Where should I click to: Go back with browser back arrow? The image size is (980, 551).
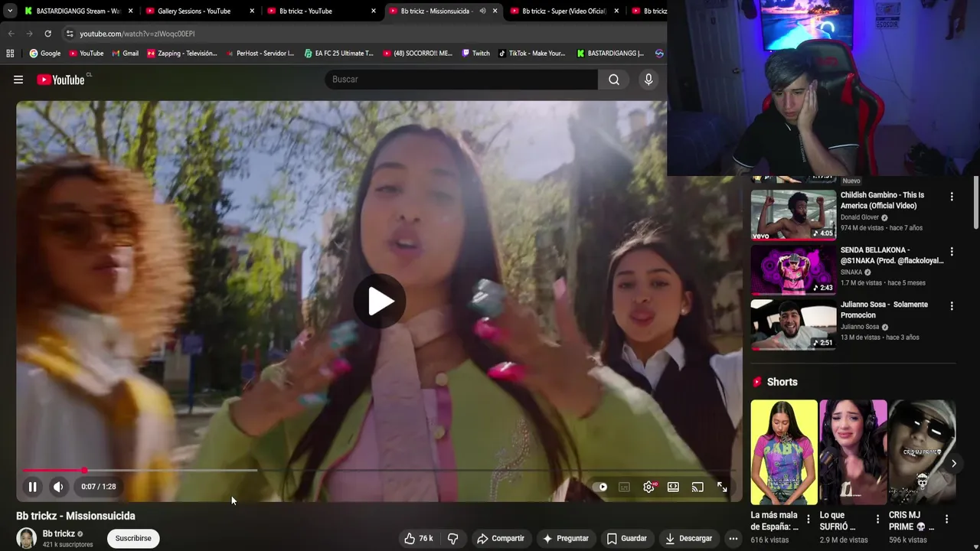[11, 34]
